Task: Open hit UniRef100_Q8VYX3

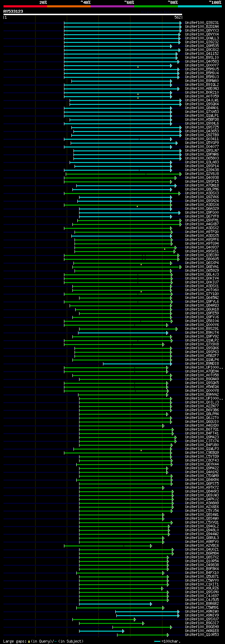Action: point(202,31)
